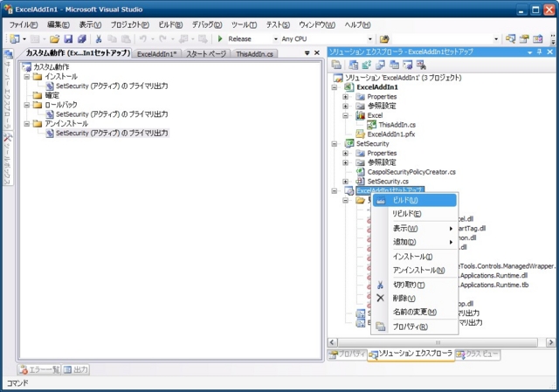Choose 切り取り(T) in context menu
The height and width of the screenshot is (392, 559).
point(415,285)
